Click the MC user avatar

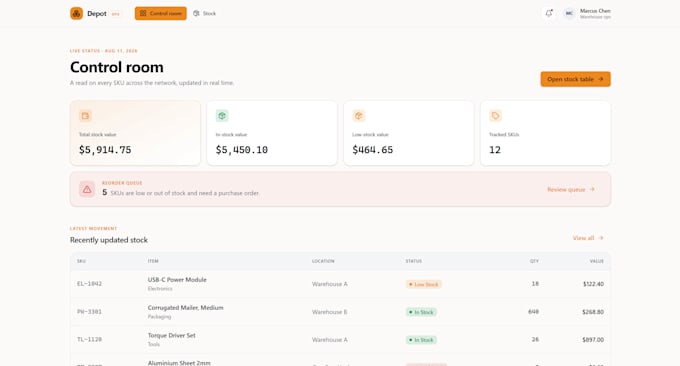click(x=569, y=13)
